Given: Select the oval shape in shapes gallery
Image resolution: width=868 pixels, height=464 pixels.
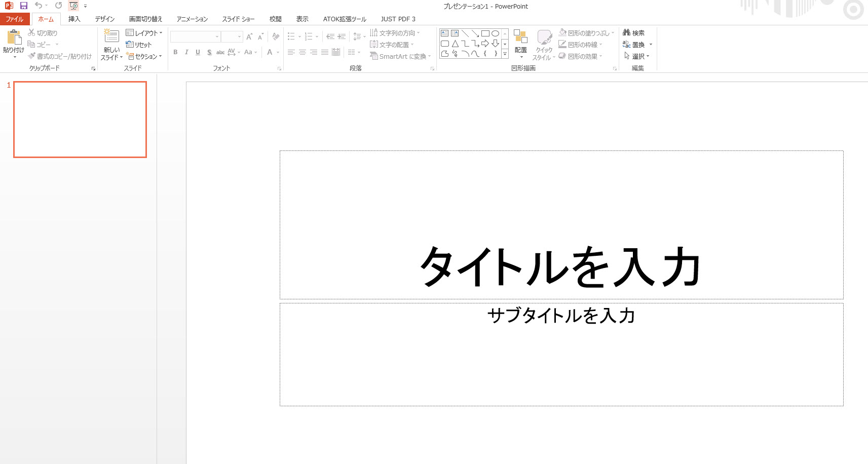Looking at the screenshot, I should (x=495, y=33).
